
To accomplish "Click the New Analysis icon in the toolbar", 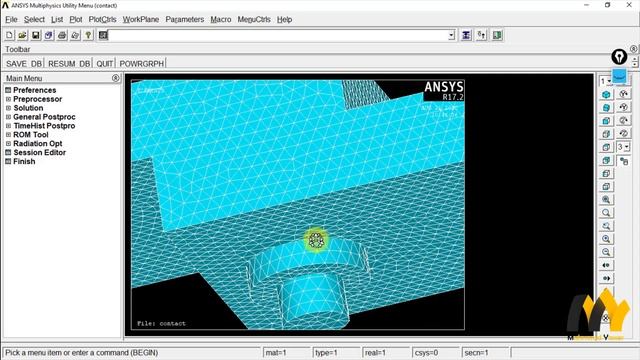I will tap(9, 35).
